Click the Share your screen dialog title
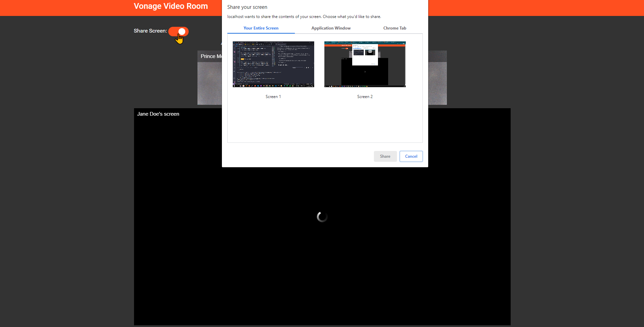 [x=247, y=7]
